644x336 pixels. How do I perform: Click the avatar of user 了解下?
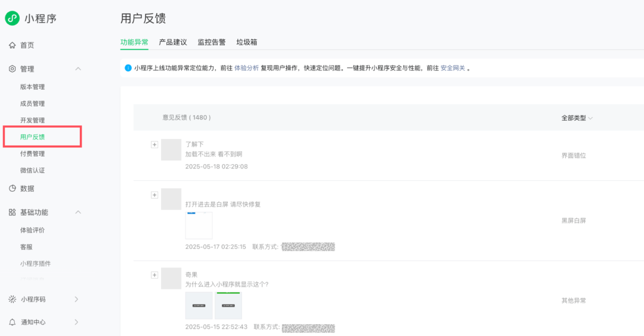(x=171, y=150)
